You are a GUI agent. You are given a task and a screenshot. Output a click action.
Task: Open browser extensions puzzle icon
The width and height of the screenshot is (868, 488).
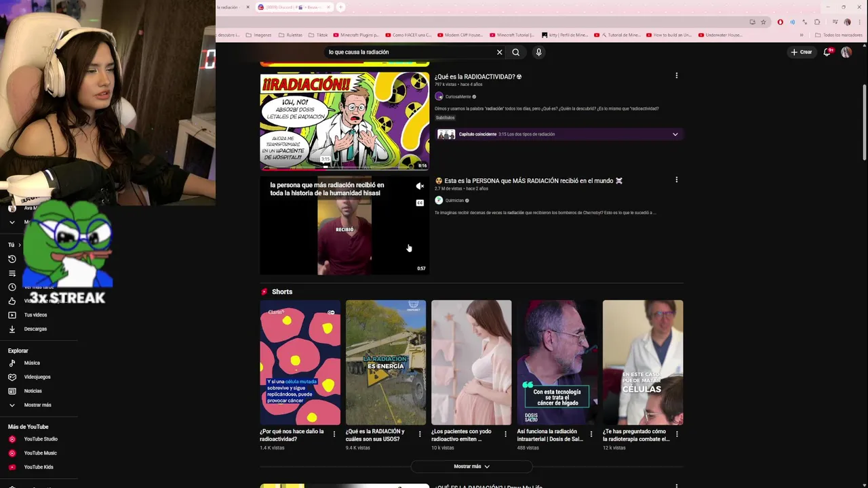tap(816, 22)
